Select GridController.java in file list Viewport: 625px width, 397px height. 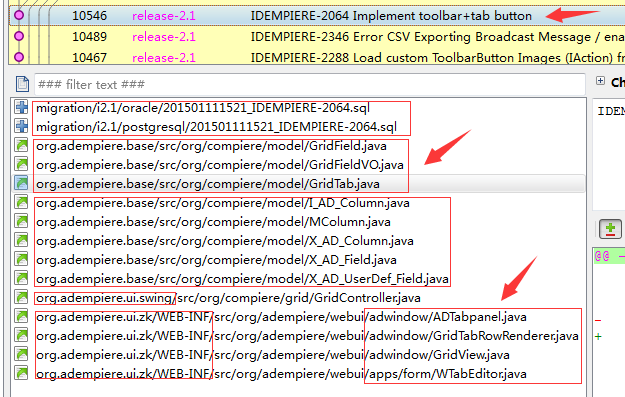[228, 298]
